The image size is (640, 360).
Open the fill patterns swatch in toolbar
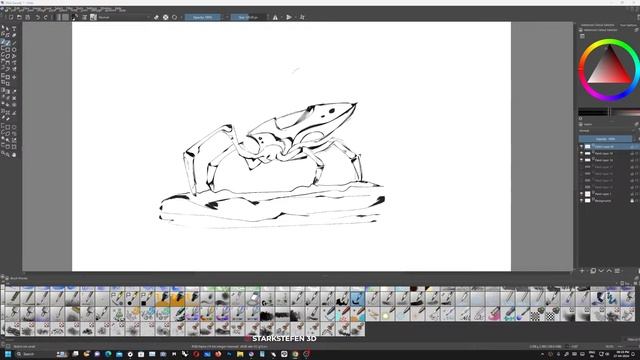65,17
